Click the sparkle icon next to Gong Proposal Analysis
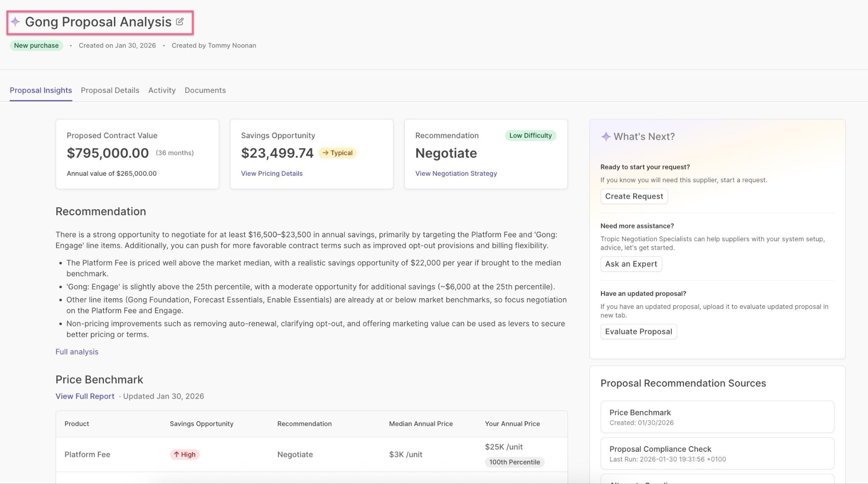Image resolution: width=868 pixels, height=484 pixels. [15, 22]
